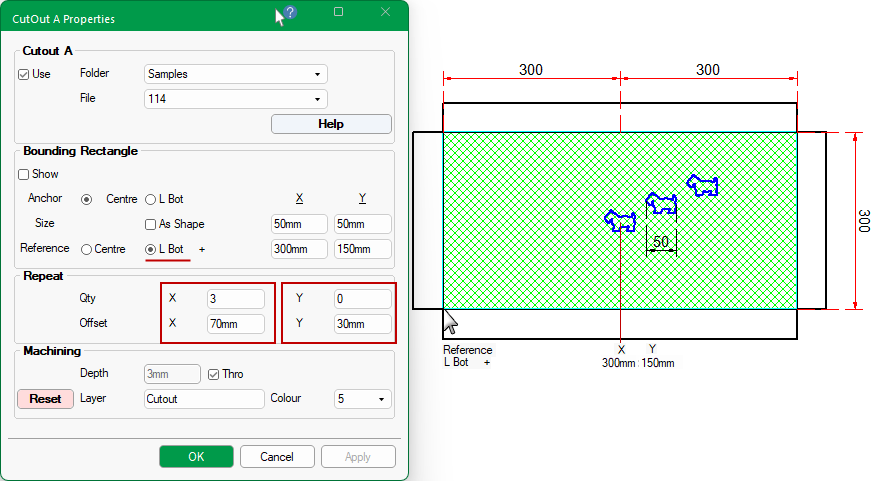The width and height of the screenshot is (877, 481).
Task: Click the 150mm reference Y value under drawing
Action: 658,363
